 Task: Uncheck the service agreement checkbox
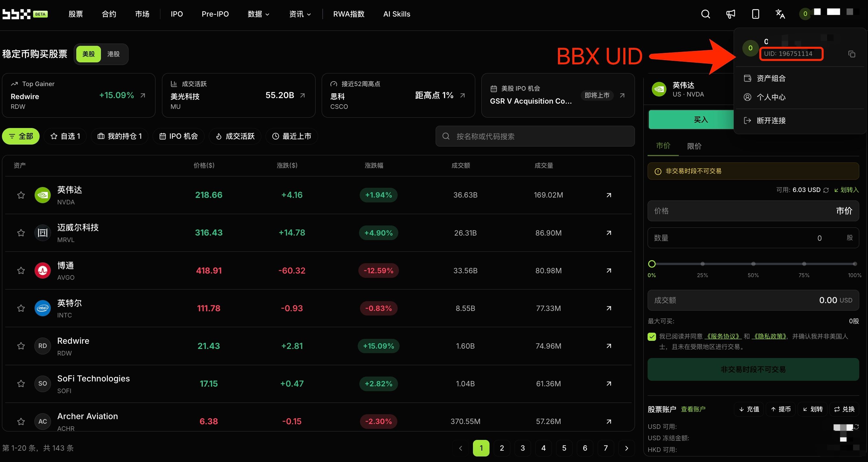click(652, 337)
